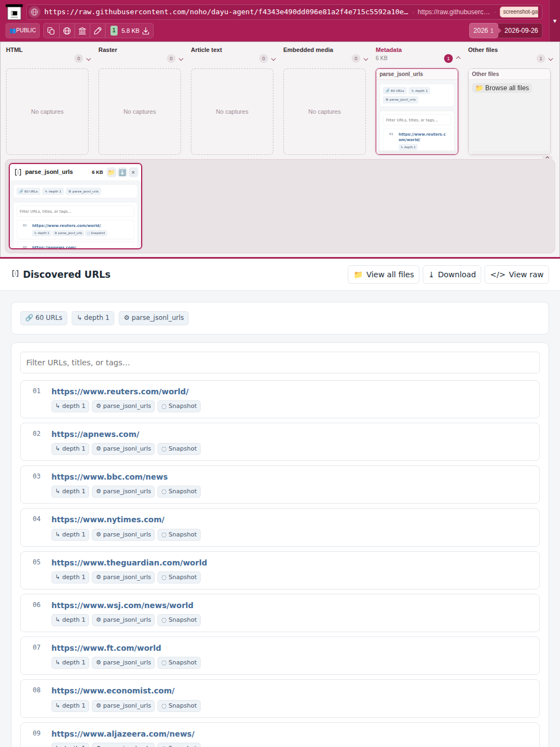Open the https://apnews.com/ link
Viewport: 560px width, 747px height.
pyautogui.click(x=95, y=434)
